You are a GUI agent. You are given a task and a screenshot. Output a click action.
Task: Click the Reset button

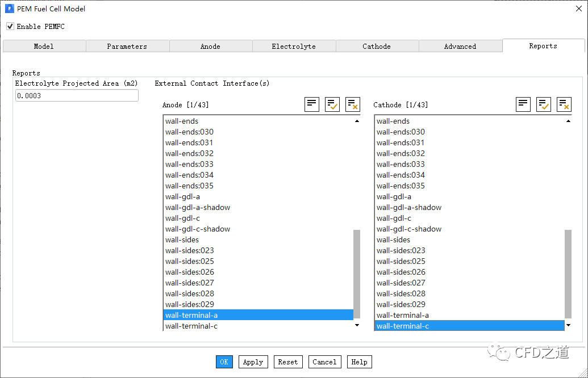tap(288, 362)
